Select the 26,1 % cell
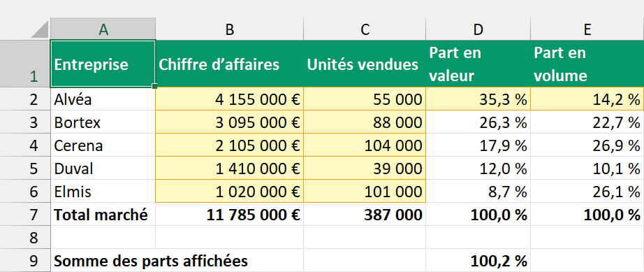 pos(587,191)
